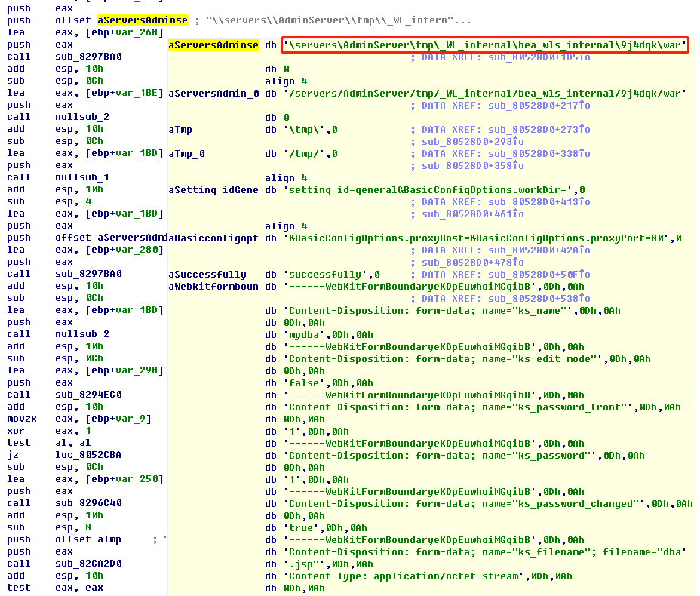Click the 'esp, 8' operand
The image size is (700, 596).
(72, 527)
